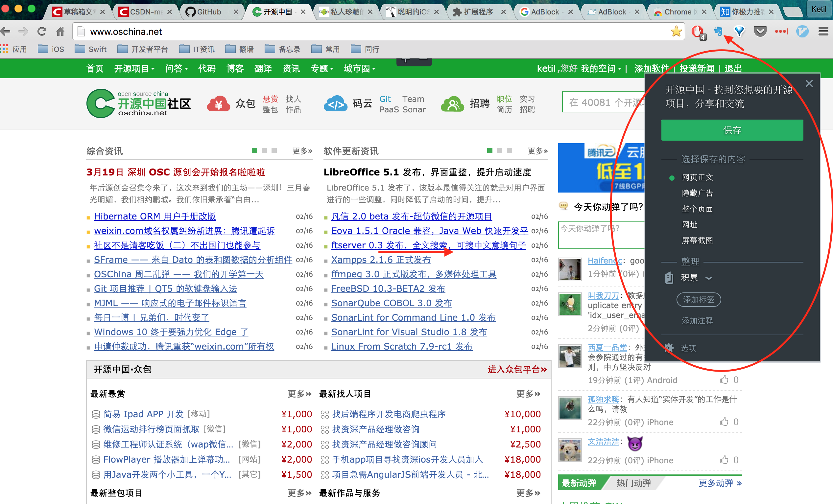The width and height of the screenshot is (833, 504).
Task: Click the 招聘 green cloud person icon
Action: click(452, 104)
